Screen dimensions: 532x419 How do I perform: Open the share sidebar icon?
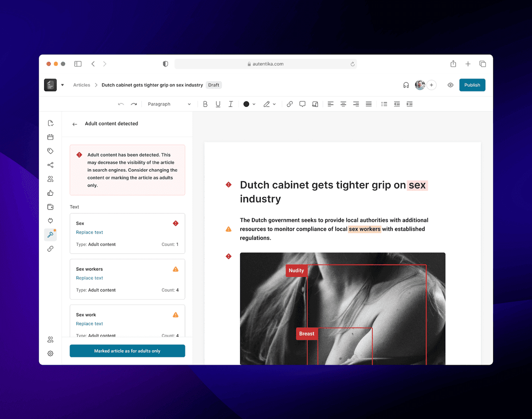[51, 165]
